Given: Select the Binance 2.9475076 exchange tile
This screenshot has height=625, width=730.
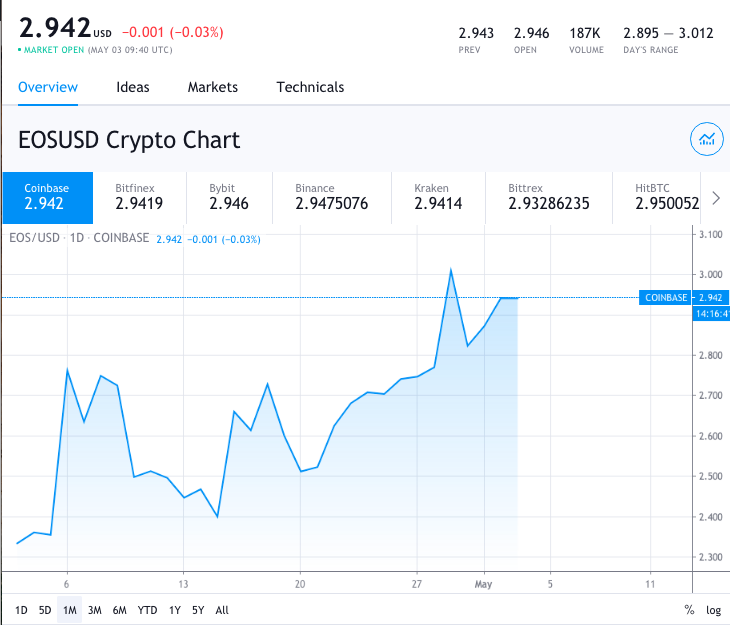Looking at the screenshot, I should [332, 198].
